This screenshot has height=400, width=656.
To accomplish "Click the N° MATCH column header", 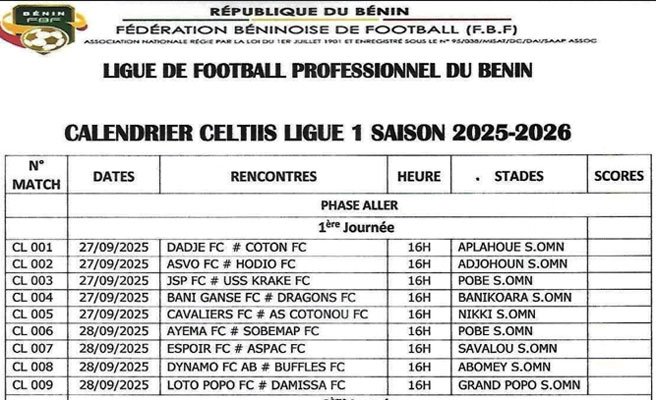I will 36,175.
